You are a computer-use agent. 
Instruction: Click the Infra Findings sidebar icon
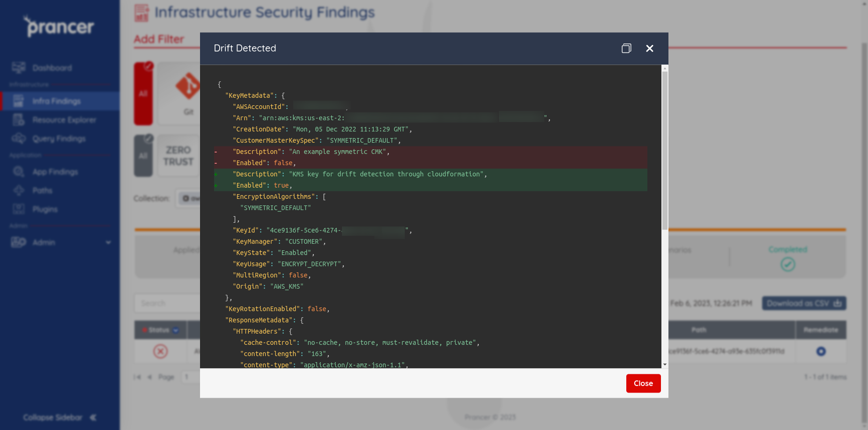(19, 101)
